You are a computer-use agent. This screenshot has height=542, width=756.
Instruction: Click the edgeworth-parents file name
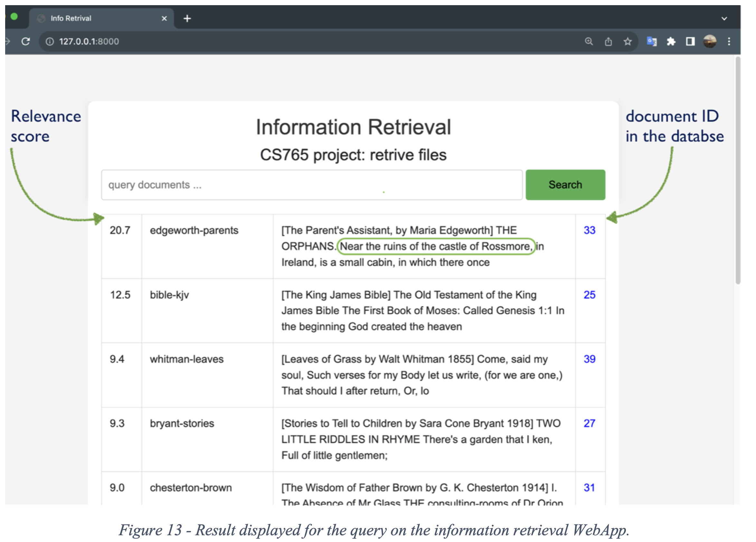(194, 230)
